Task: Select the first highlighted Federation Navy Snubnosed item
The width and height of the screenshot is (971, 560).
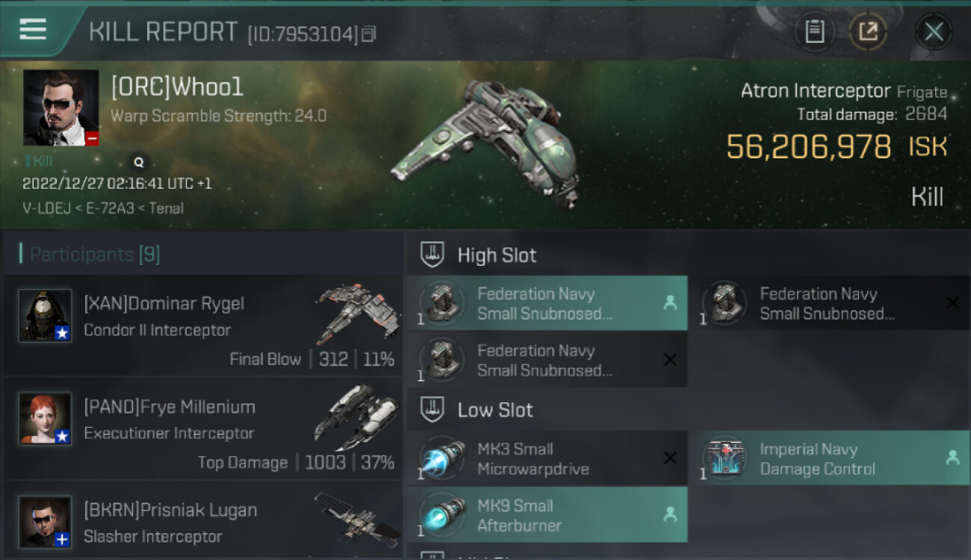Action: [x=547, y=303]
